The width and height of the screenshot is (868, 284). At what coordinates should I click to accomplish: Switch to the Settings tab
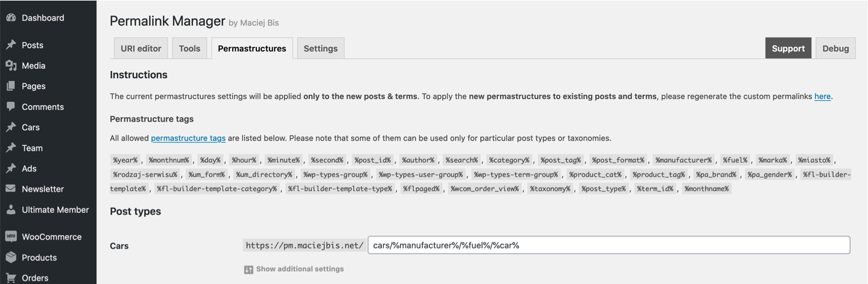(321, 48)
